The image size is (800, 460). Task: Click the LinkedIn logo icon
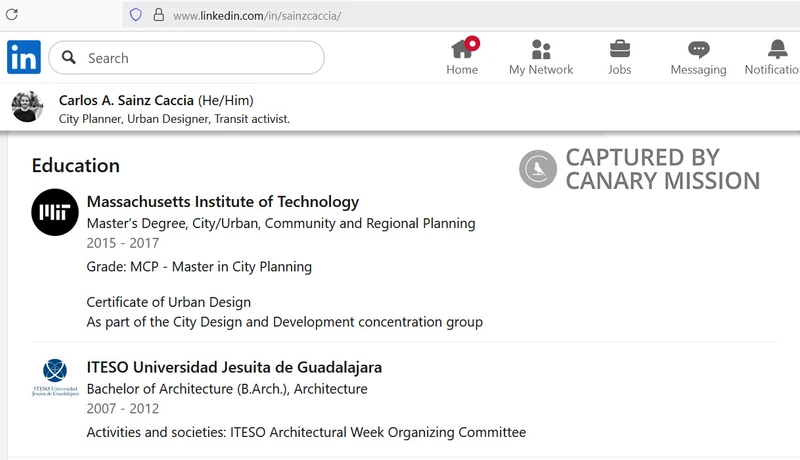coord(24,57)
